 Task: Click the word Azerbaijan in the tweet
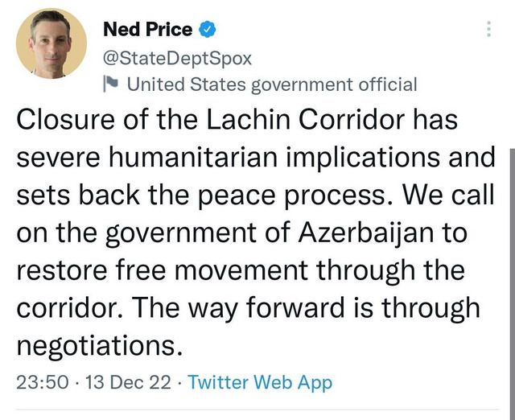click(x=366, y=233)
